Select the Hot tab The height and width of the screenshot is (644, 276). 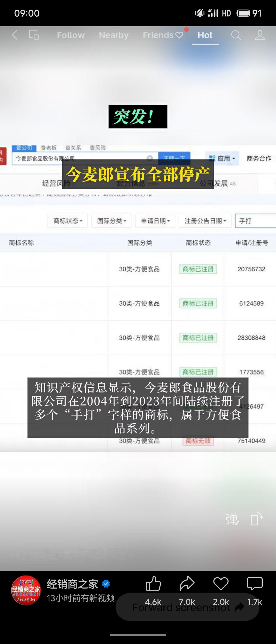205,35
